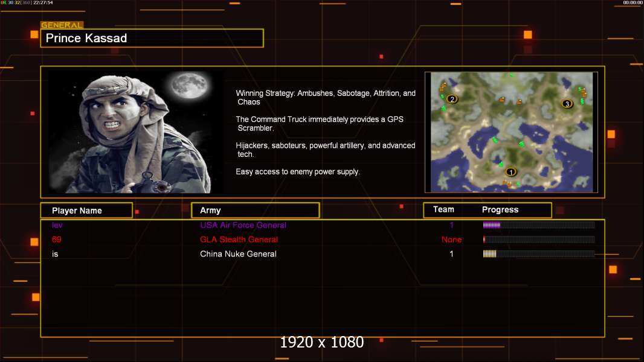The width and height of the screenshot is (644, 362).
Task: Click the Progress column header
Action: (500, 210)
